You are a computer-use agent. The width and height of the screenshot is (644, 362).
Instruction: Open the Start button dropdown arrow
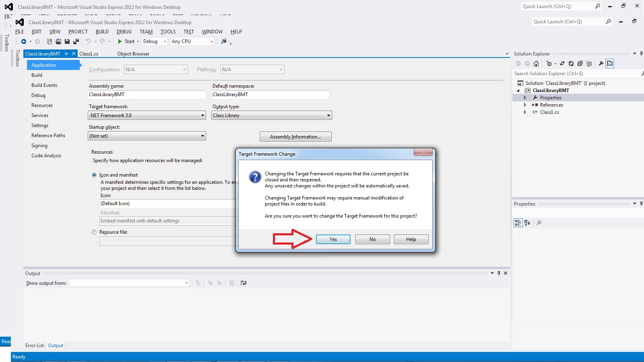click(138, 41)
